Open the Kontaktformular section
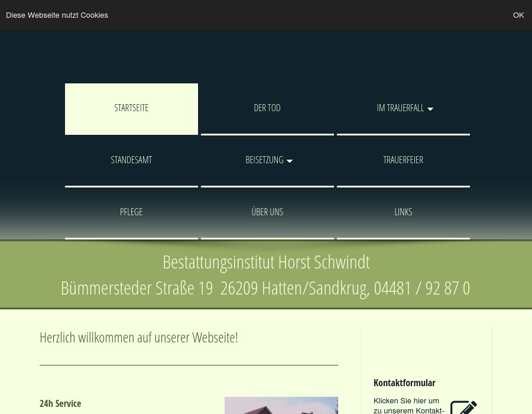Screen dimensions: 532x414 pos(404,383)
